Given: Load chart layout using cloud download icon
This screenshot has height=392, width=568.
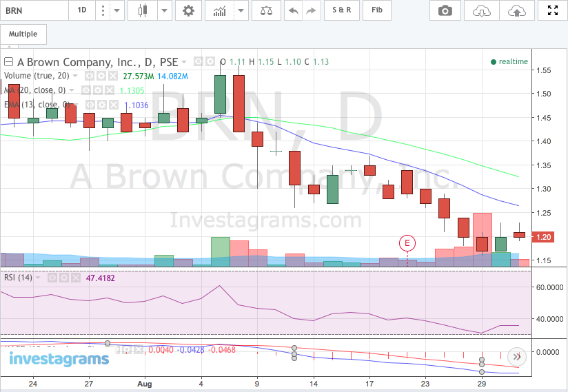Looking at the screenshot, I should (482, 10).
